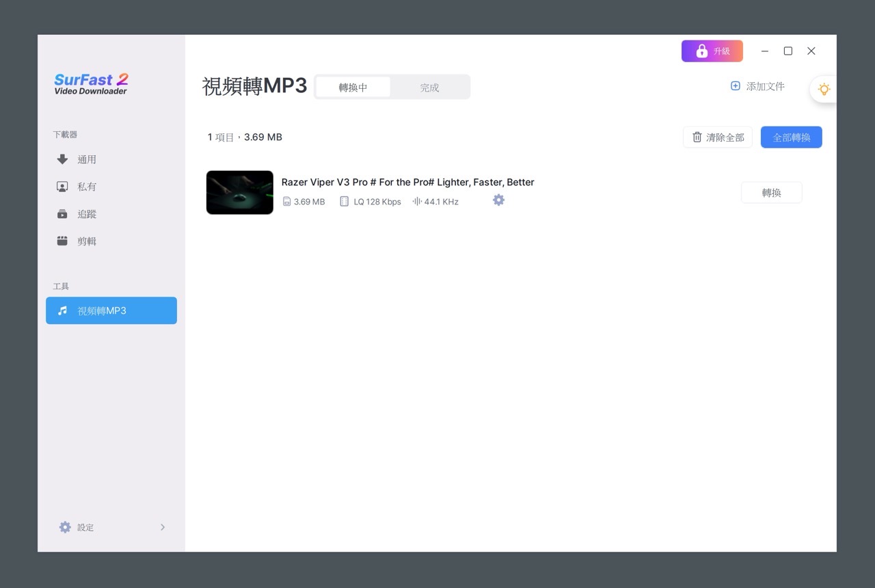Minimize the SurFast window

[765, 51]
